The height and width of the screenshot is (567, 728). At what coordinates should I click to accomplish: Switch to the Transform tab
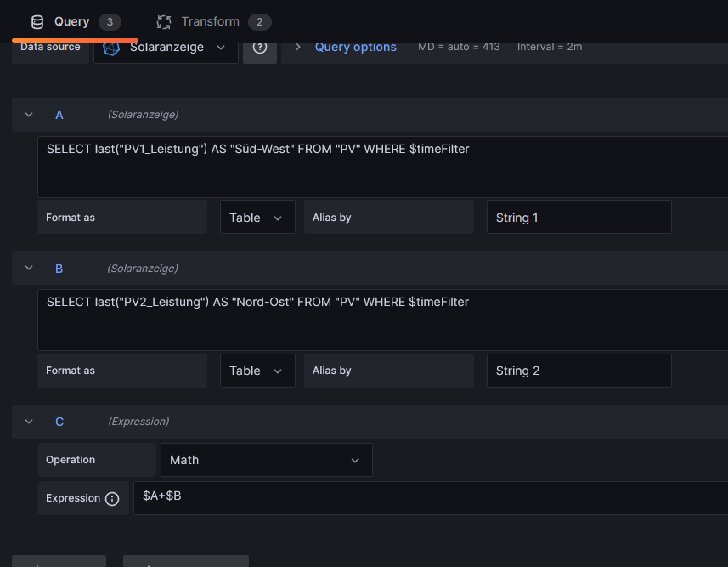[210, 21]
